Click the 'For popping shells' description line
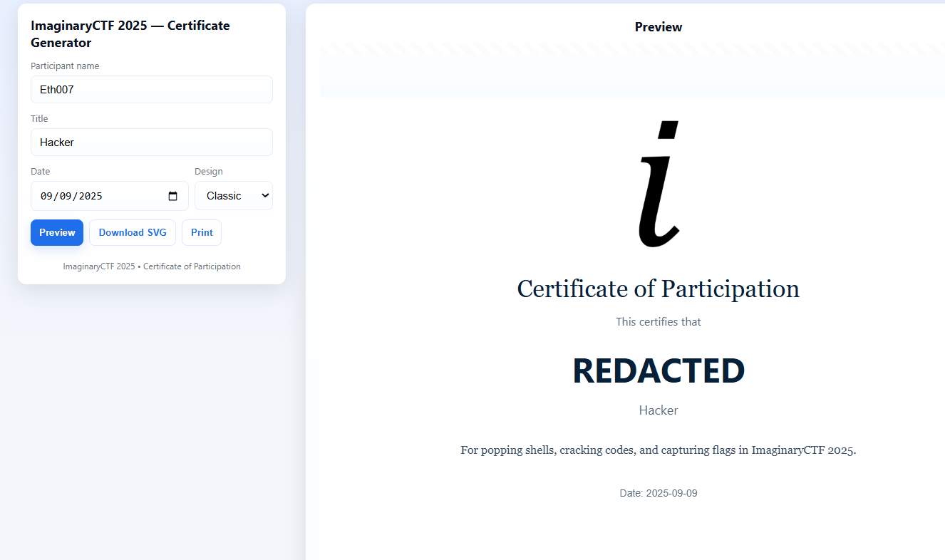The height and width of the screenshot is (560, 945). (x=658, y=450)
